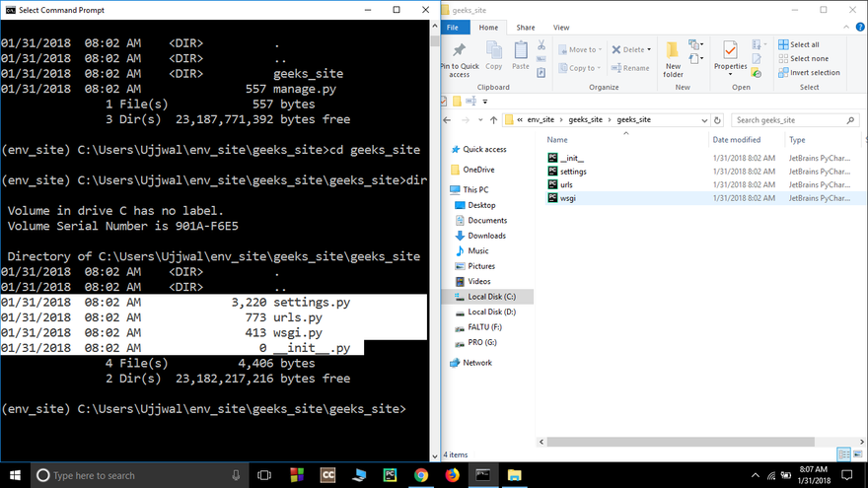
Task: Open the Share ribbon tab
Action: 526,28
